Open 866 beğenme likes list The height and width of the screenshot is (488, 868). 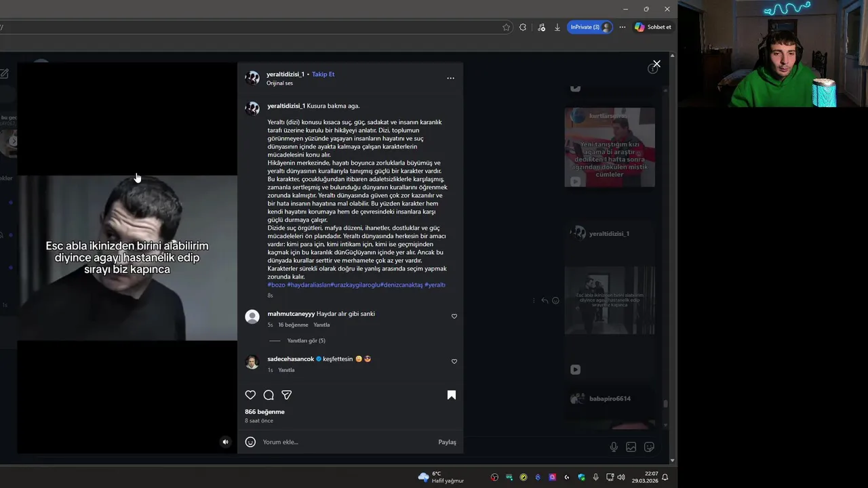264,411
